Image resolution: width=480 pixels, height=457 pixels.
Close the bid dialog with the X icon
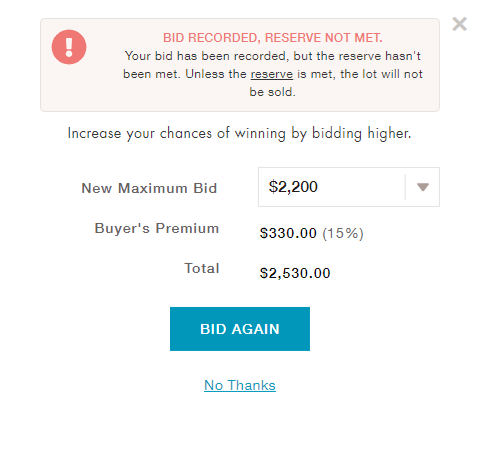pyautogui.click(x=459, y=24)
